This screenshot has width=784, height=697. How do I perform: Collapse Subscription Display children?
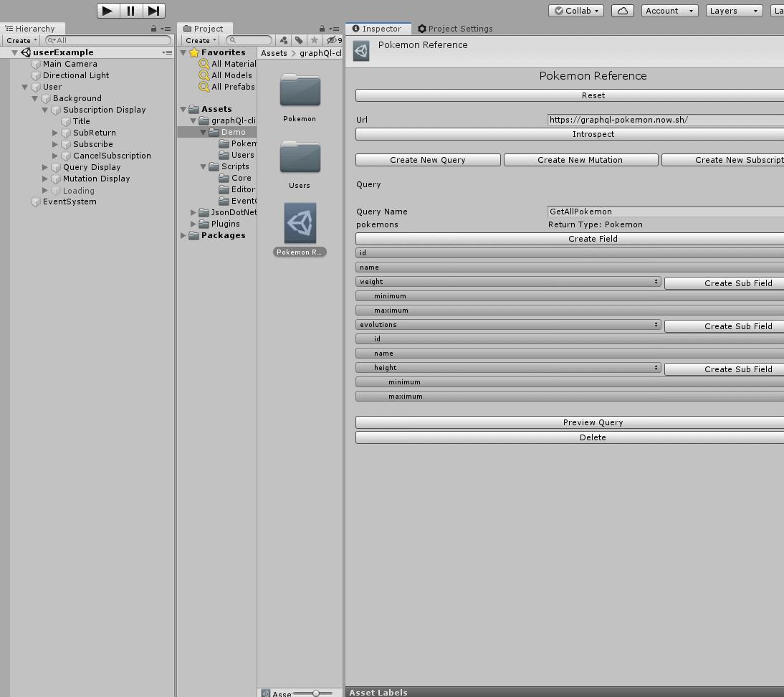[x=44, y=110]
